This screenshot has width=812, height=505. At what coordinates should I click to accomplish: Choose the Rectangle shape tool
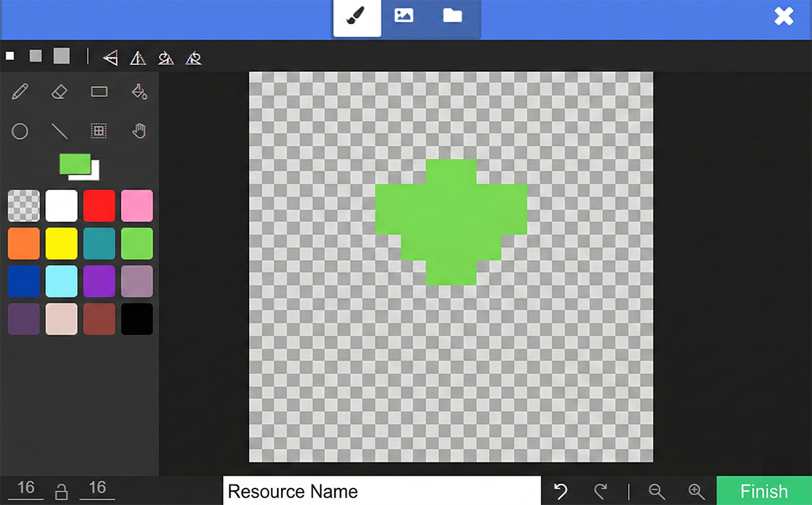tap(100, 91)
